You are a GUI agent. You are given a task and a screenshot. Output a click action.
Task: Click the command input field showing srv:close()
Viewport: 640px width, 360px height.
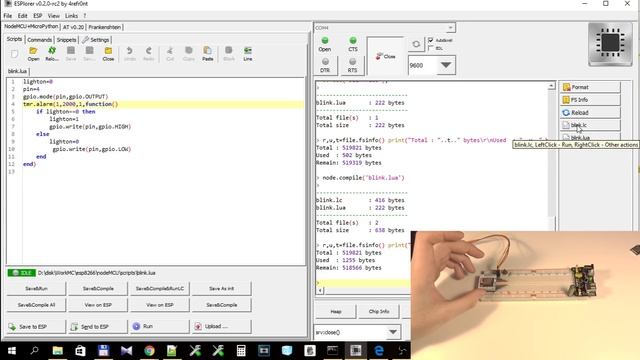coord(349,332)
